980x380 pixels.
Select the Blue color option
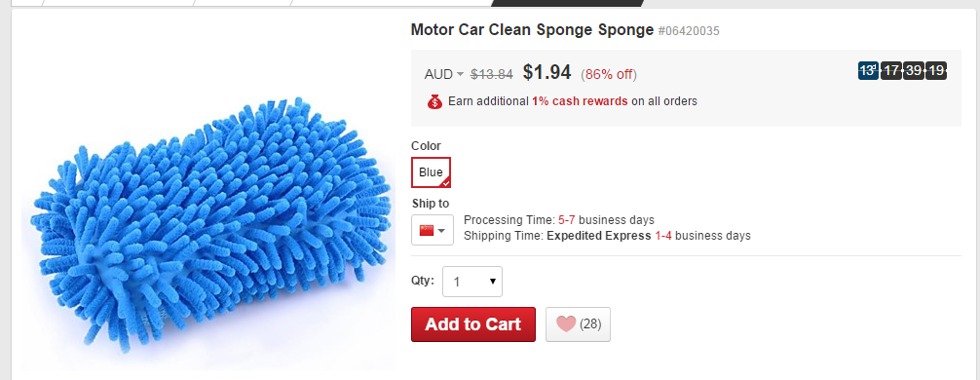coord(431,172)
